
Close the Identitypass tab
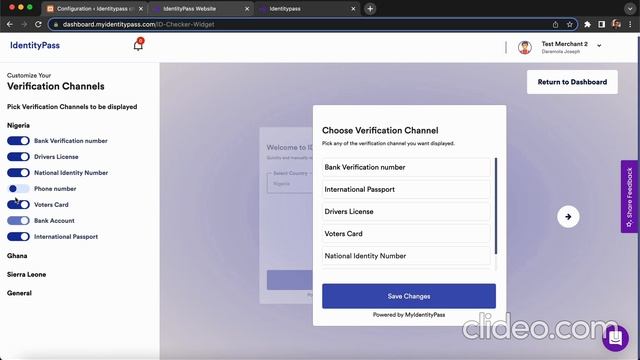point(353,9)
